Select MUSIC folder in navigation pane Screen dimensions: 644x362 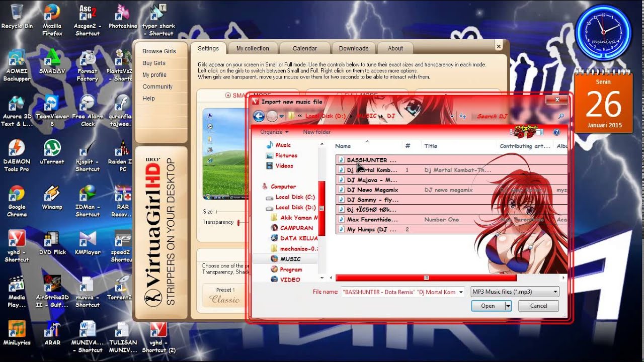(290, 259)
